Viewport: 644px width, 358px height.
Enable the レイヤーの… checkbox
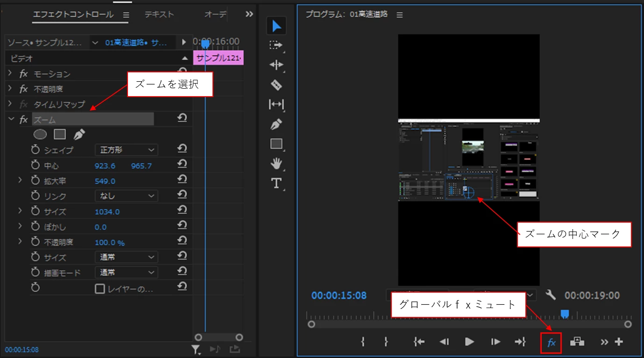(99, 288)
